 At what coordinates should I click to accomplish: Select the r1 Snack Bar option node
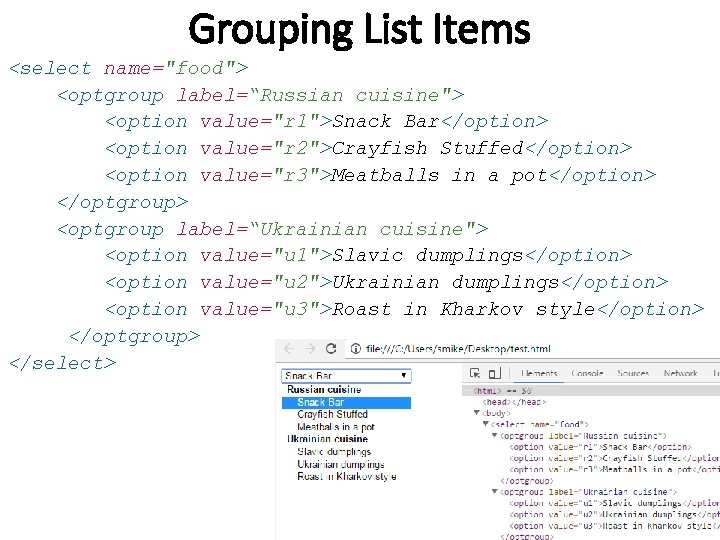click(x=600, y=447)
